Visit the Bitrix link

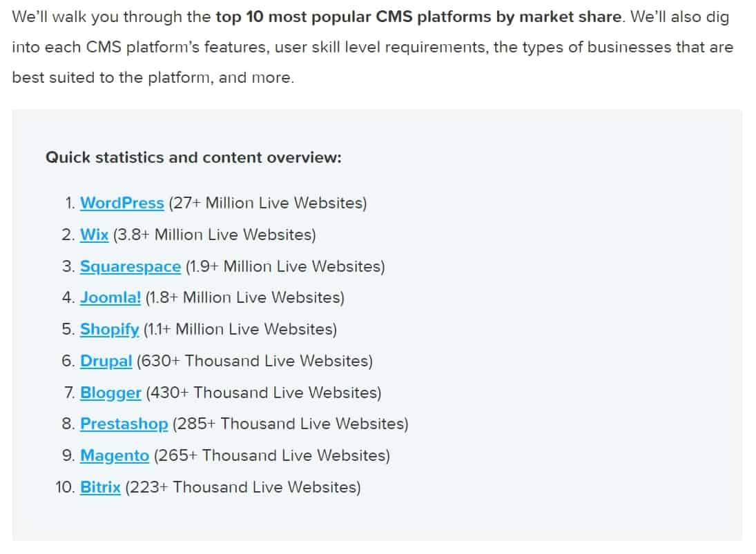(100, 487)
